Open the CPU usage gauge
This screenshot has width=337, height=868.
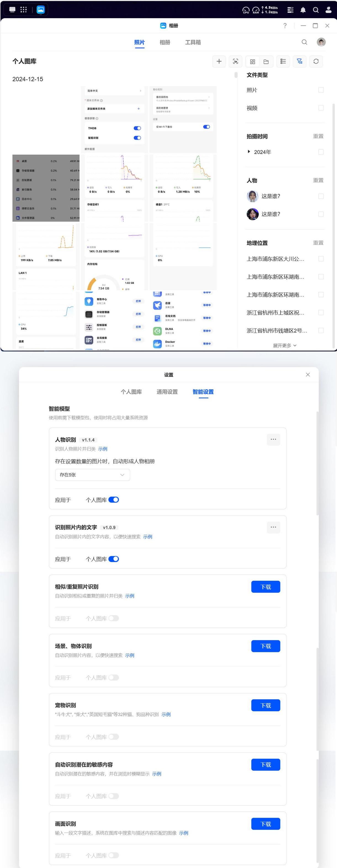[x=246, y=10]
